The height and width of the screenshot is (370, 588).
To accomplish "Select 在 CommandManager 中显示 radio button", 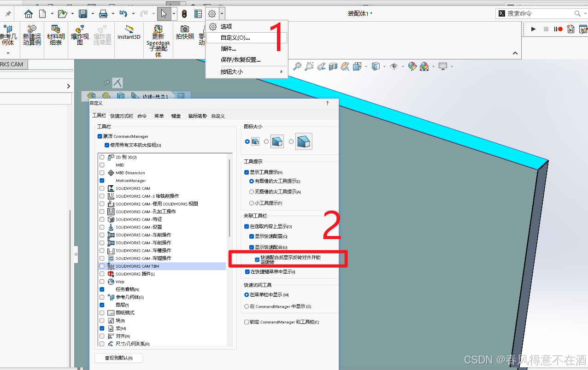I will [247, 306].
